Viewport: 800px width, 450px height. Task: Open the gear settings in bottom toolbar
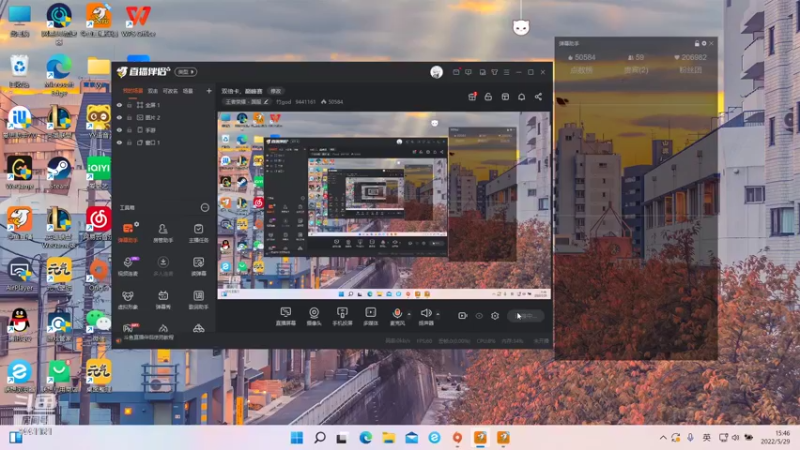[x=495, y=316]
